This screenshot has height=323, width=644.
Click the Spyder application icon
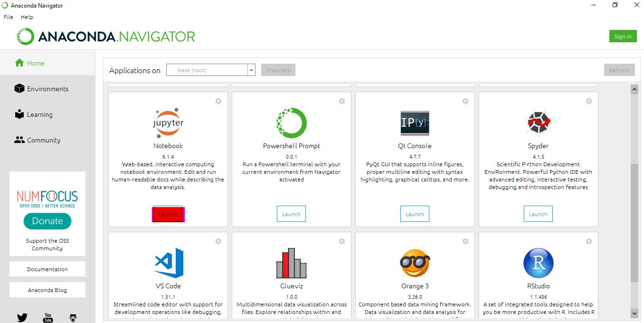tap(538, 123)
